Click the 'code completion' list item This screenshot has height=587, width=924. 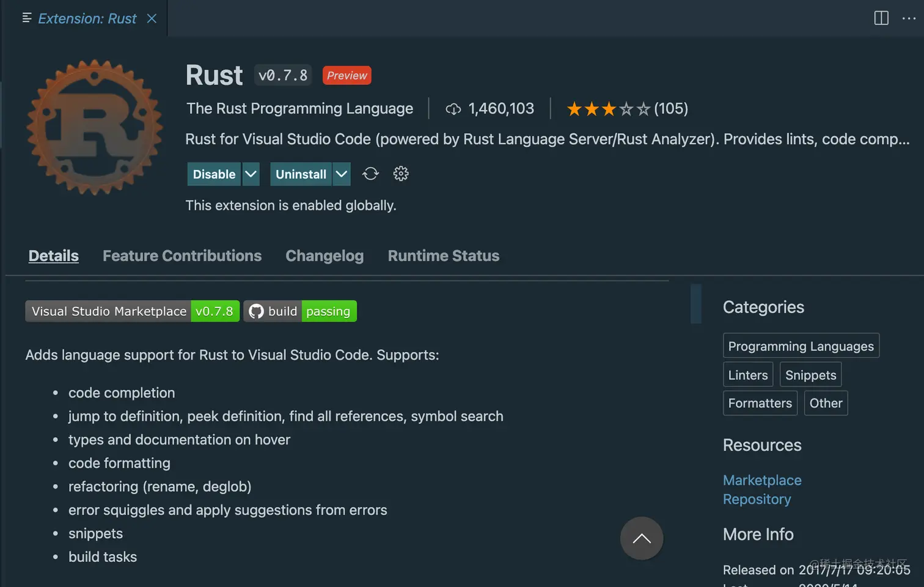[x=122, y=393]
